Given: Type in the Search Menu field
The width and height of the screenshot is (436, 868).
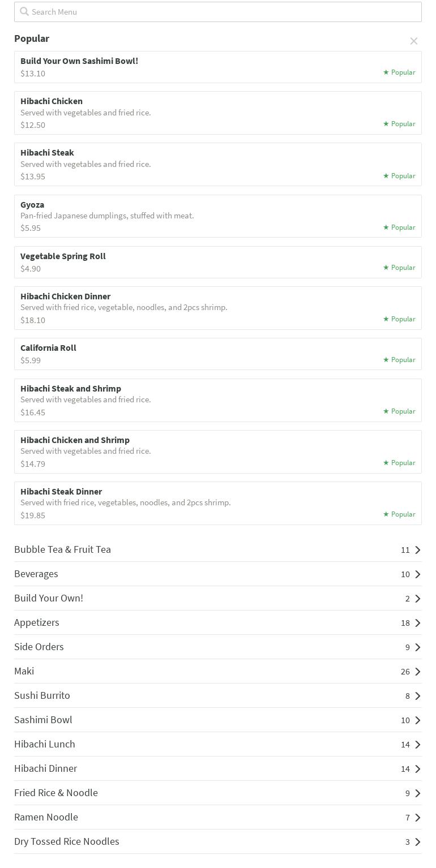Looking at the screenshot, I should pyautogui.click(x=221, y=12).
